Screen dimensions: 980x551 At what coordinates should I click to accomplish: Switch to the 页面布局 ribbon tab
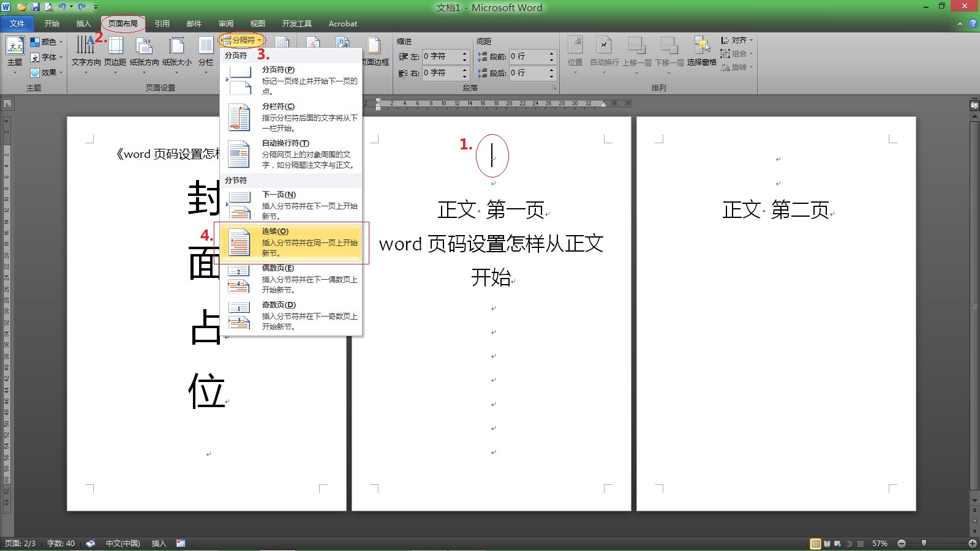[x=124, y=23]
